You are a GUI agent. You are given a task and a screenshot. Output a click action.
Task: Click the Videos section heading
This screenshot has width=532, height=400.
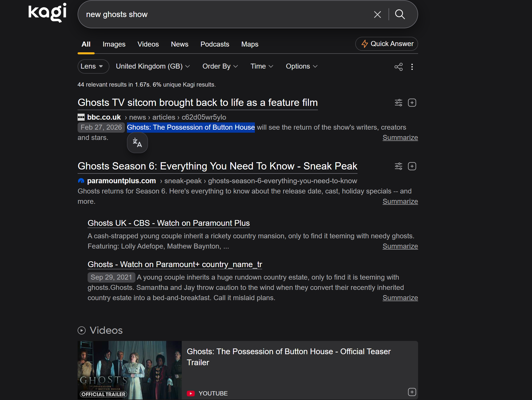coord(106,330)
